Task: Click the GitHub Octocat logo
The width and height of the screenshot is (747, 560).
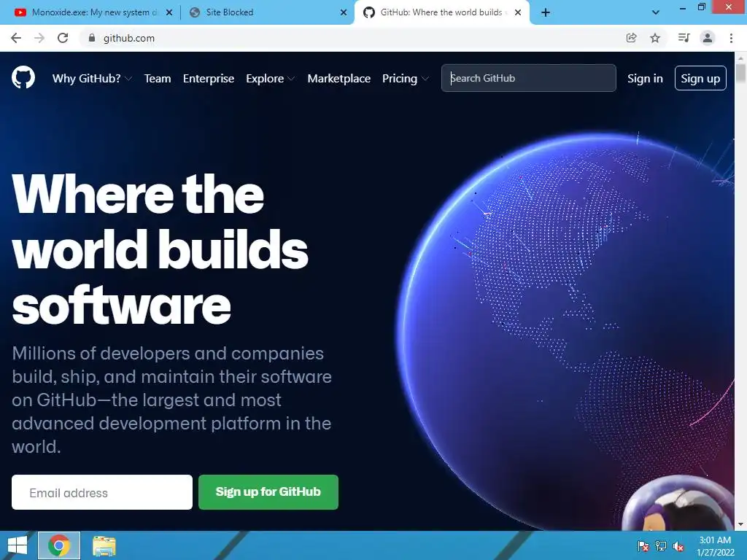Action: 23,77
